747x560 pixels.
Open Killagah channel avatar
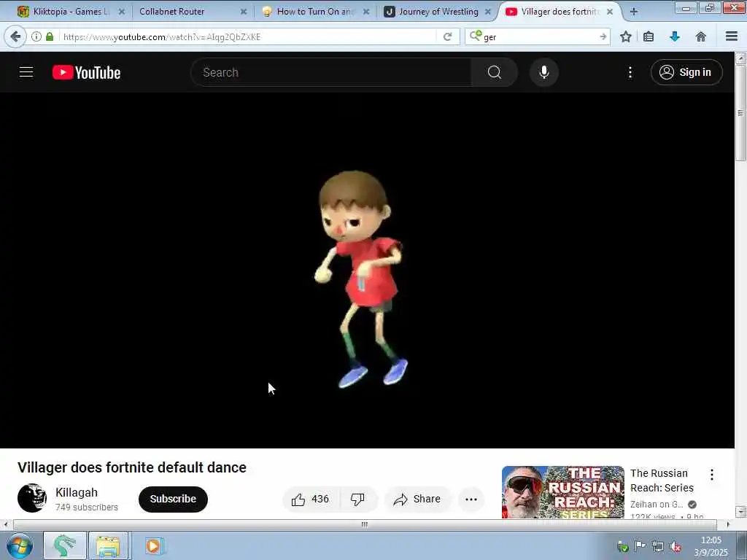(x=32, y=497)
